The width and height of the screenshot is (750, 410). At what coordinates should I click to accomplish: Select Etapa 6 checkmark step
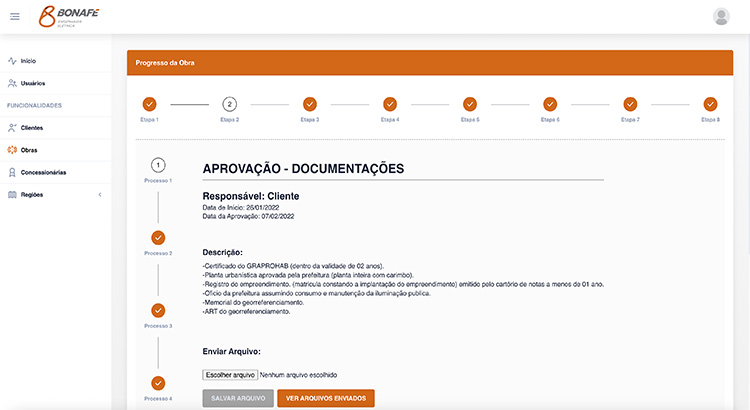pyautogui.click(x=550, y=104)
